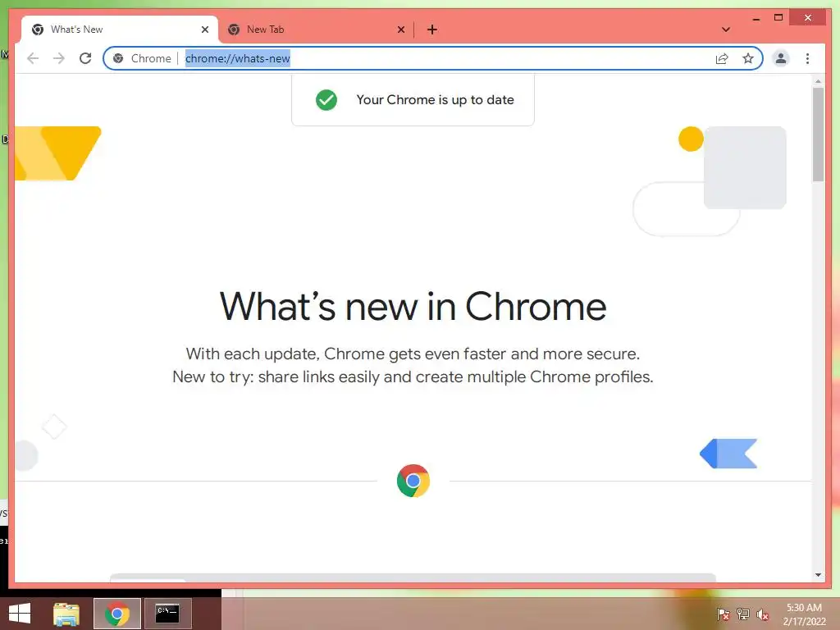Image resolution: width=840 pixels, height=630 pixels.
Task: Click 'Your Chrome is up to date' text
Action: (435, 99)
